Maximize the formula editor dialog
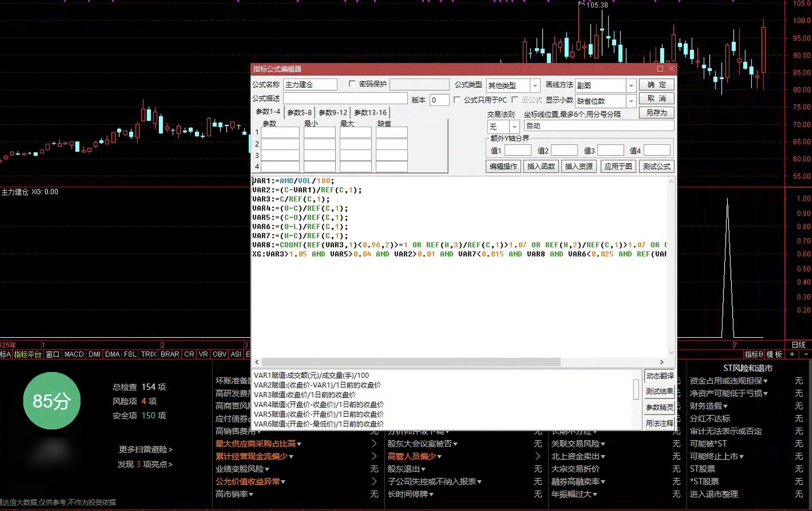 [660, 69]
